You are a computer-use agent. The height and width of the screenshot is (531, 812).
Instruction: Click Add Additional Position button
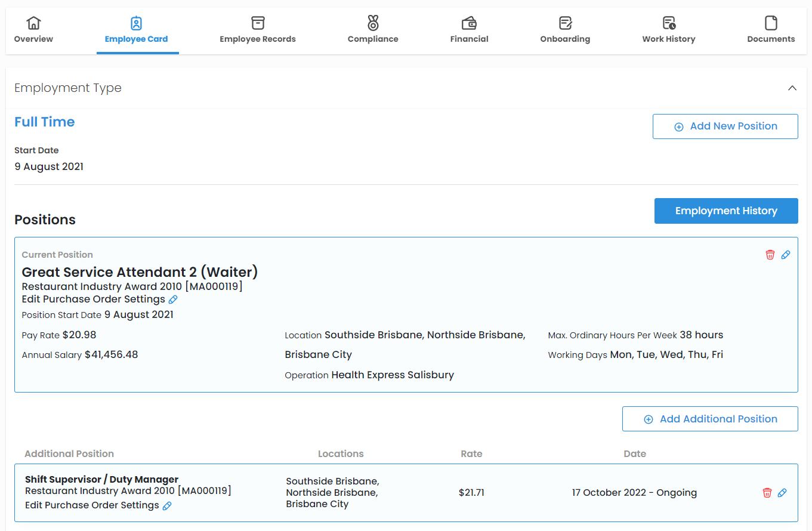coord(709,419)
